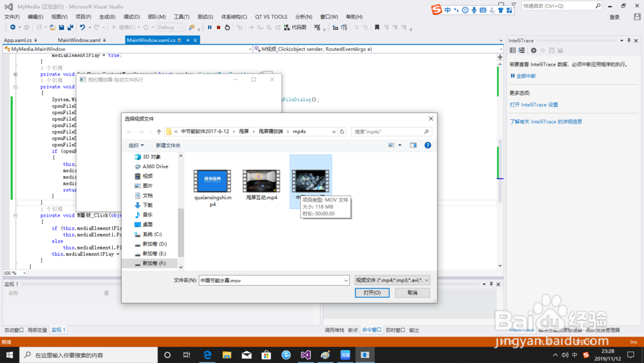Open the Debug configuration dropdown
This screenshot has height=363, width=644.
169,28
